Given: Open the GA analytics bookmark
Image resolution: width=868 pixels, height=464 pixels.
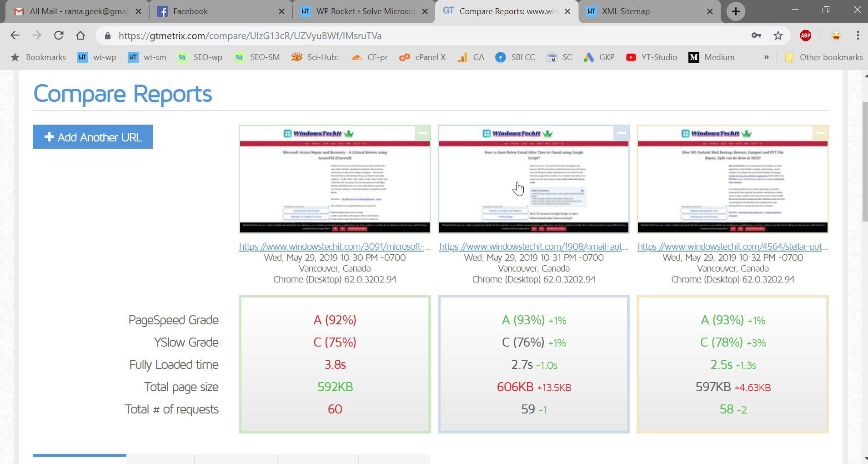Looking at the screenshot, I should [x=471, y=57].
